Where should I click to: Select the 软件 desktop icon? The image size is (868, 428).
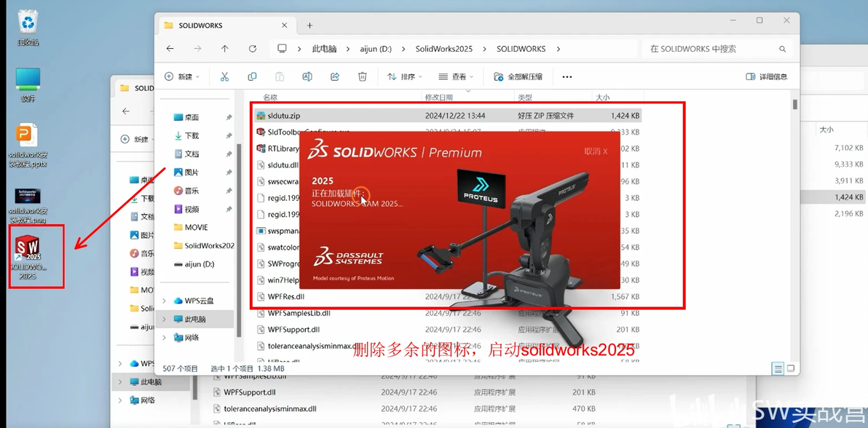click(28, 84)
